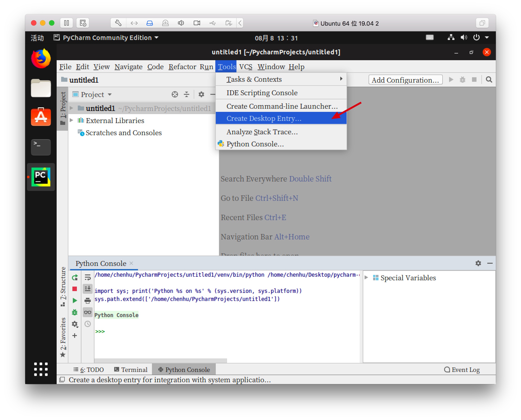Toggle the 2: Favorites side tool window

click(x=63, y=337)
